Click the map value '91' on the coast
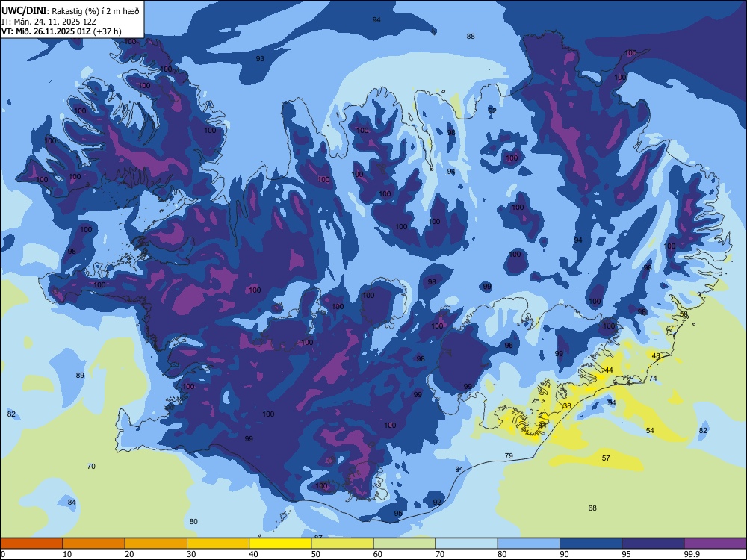 (459, 469)
